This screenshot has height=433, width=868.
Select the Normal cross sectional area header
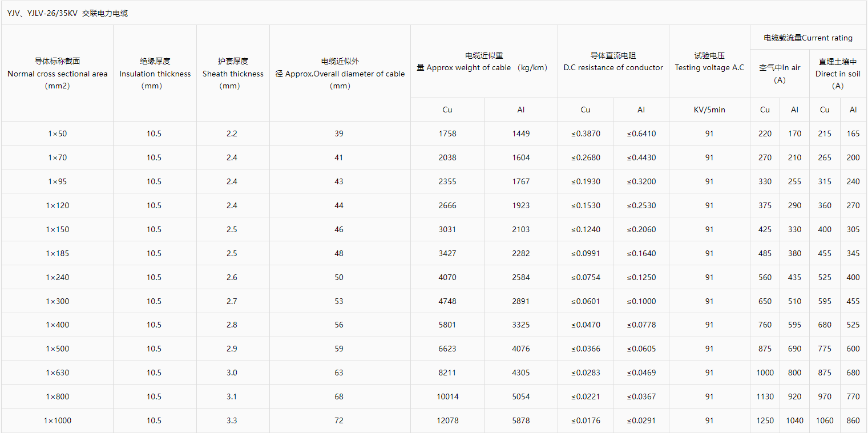[x=57, y=74]
